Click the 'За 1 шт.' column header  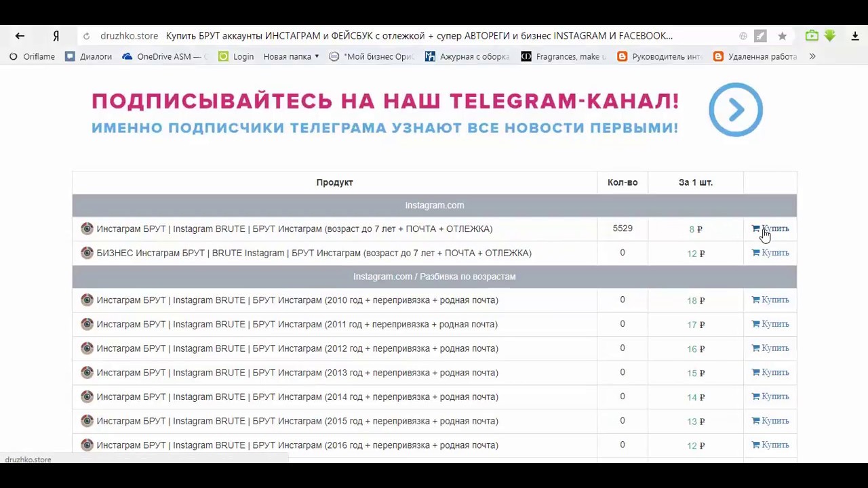tap(696, 182)
